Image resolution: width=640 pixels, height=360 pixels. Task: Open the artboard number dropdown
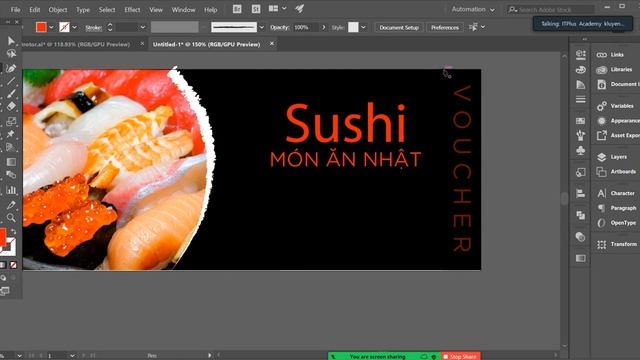(x=72, y=356)
